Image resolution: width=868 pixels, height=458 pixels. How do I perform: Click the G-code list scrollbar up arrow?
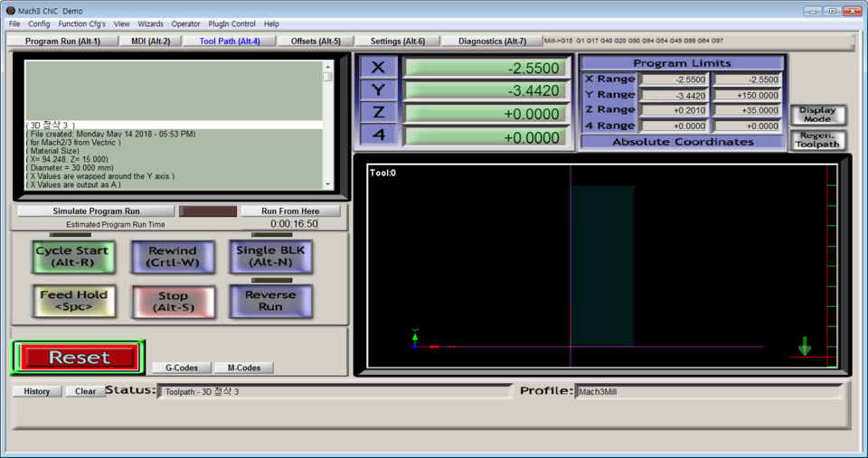pyautogui.click(x=327, y=65)
